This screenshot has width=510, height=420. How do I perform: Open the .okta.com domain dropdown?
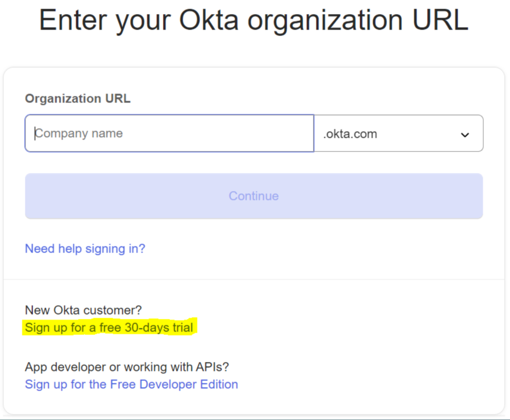(398, 133)
